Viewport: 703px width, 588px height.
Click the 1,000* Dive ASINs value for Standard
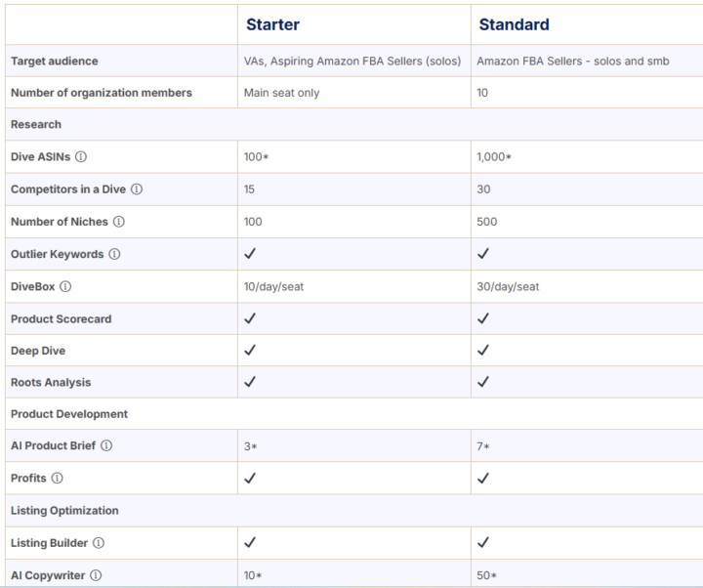coord(494,157)
